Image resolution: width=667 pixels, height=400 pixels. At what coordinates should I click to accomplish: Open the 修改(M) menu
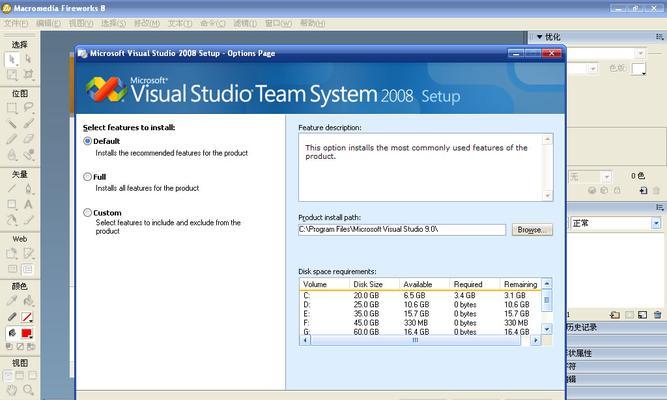pos(147,23)
